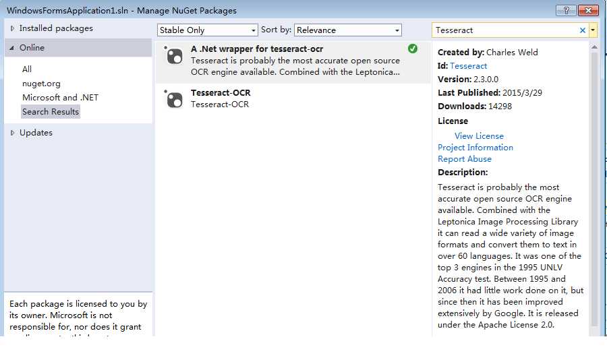Open the View License link
The image size is (607, 364).
(479, 136)
